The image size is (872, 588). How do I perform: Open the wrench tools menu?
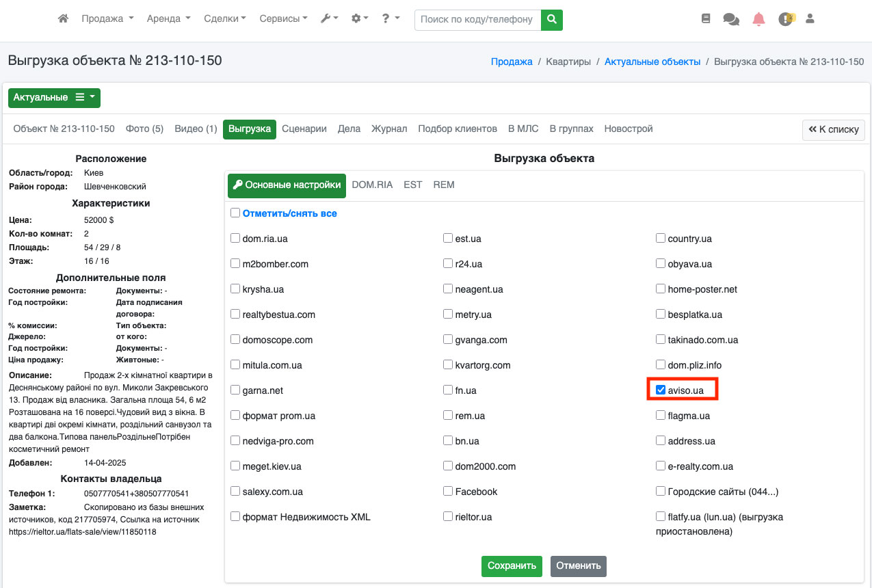(329, 19)
